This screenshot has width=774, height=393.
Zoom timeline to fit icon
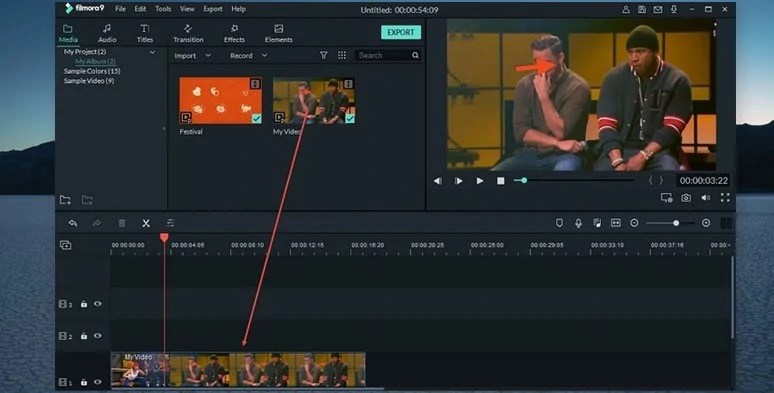[616, 223]
